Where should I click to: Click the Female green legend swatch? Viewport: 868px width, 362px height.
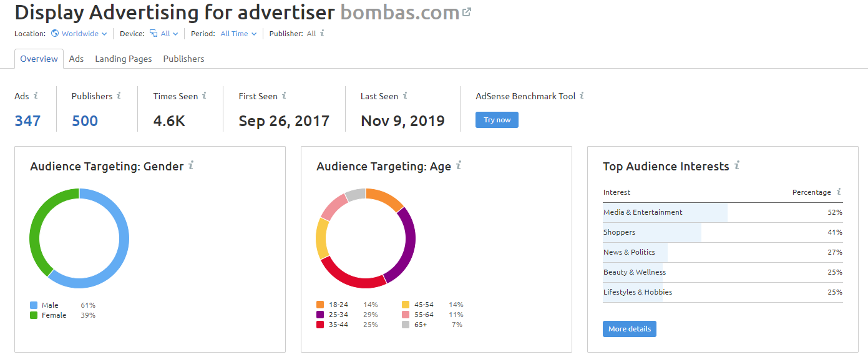click(x=34, y=315)
